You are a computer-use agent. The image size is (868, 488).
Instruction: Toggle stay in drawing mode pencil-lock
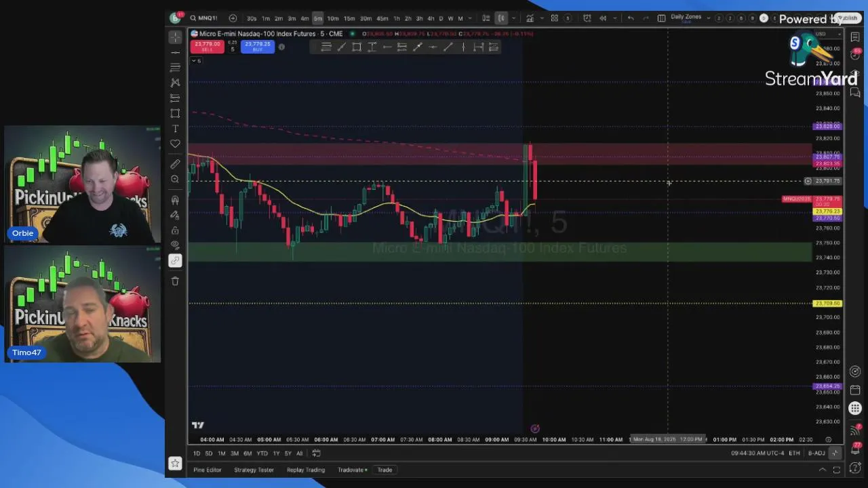[x=175, y=215]
